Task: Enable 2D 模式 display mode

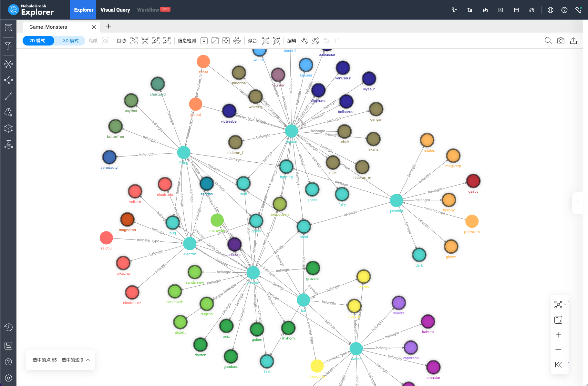Action: tap(38, 41)
